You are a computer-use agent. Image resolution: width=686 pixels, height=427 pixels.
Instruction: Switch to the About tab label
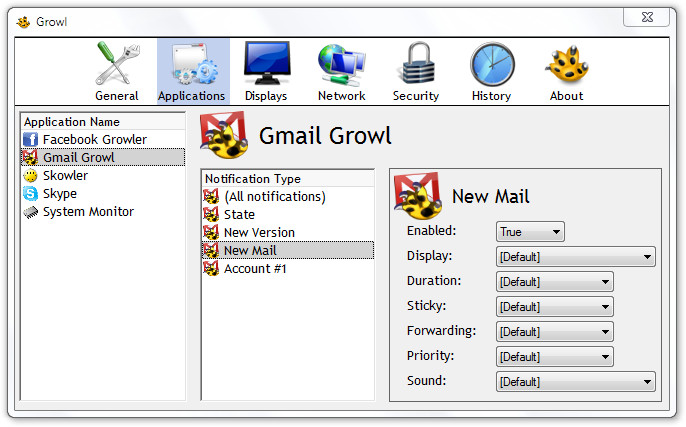click(x=567, y=96)
